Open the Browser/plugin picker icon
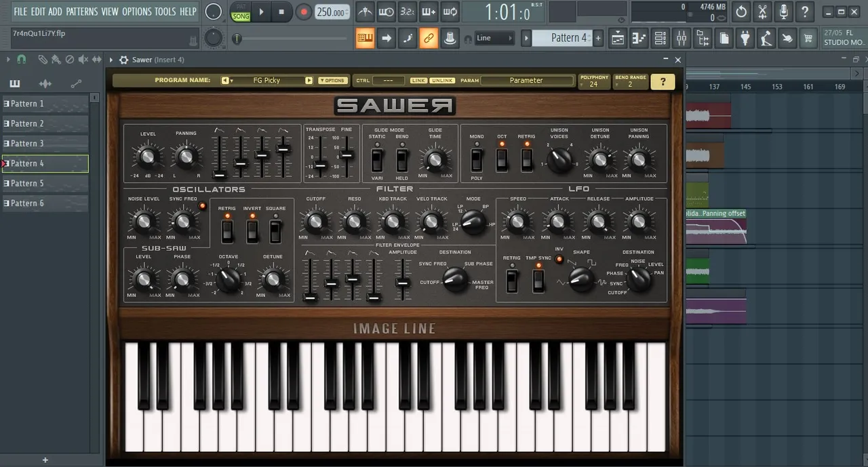 (x=703, y=38)
